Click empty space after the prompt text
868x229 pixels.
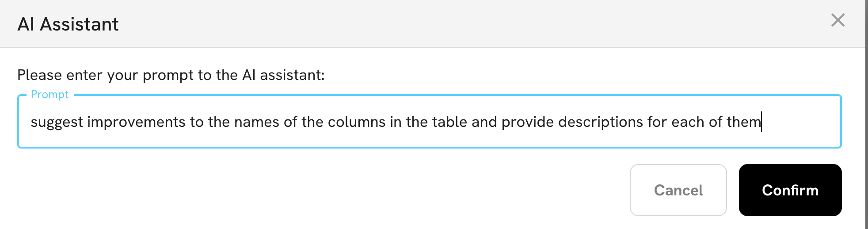click(x=800, y=122)
